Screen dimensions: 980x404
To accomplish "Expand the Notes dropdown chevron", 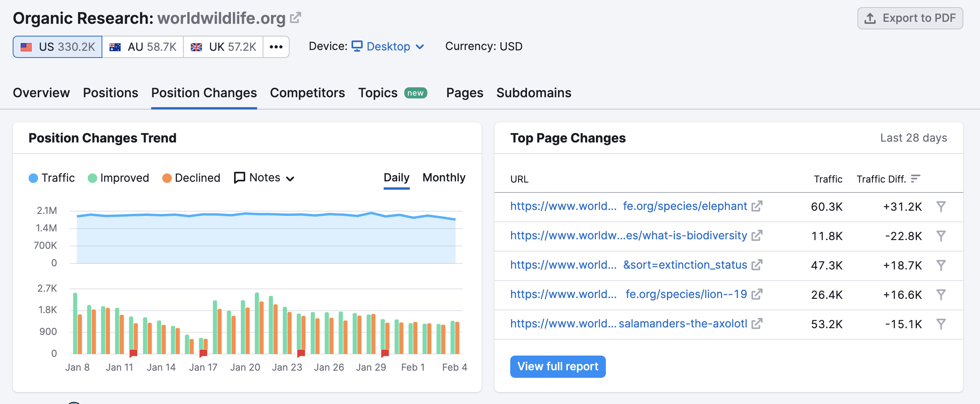I will [290, 179].
